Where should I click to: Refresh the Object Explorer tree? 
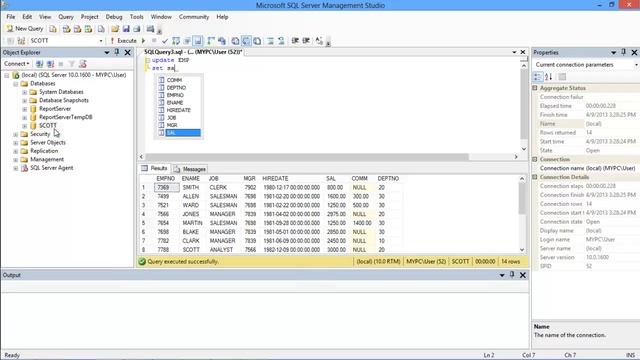[x=83, y=64]
